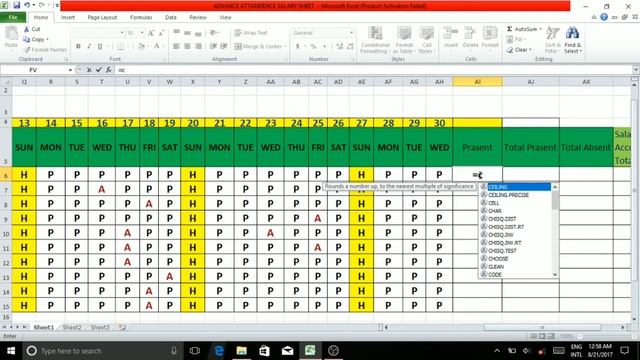This screenshot has width=640, height=360.
Task: Switch to the Page Layout tab
Action: click(x=102, y=18)
